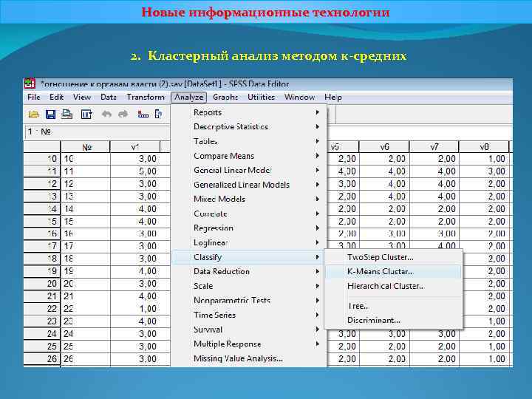Select row header 26
This screenshot has height=399, width=532.
coord(41,359)
